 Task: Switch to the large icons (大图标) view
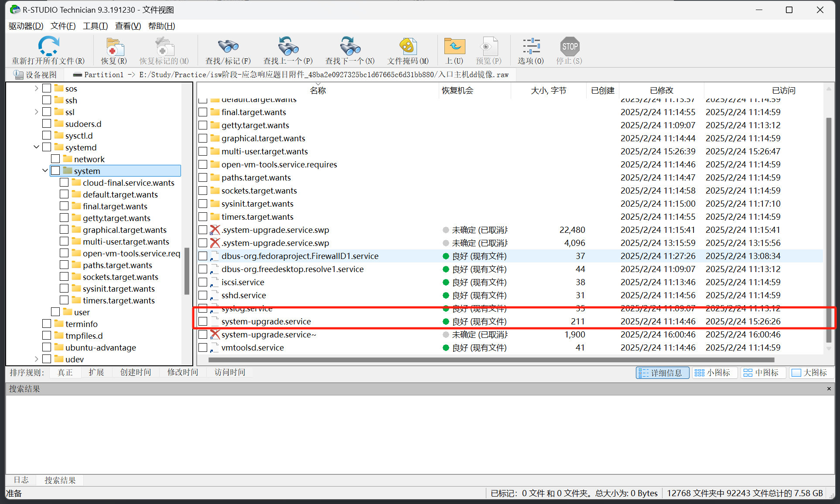point(809,373)
